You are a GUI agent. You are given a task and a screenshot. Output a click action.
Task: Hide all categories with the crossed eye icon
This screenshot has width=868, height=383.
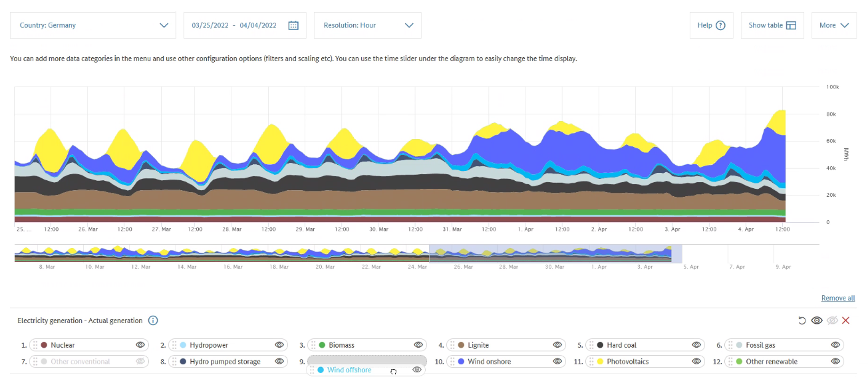[832, 320]
